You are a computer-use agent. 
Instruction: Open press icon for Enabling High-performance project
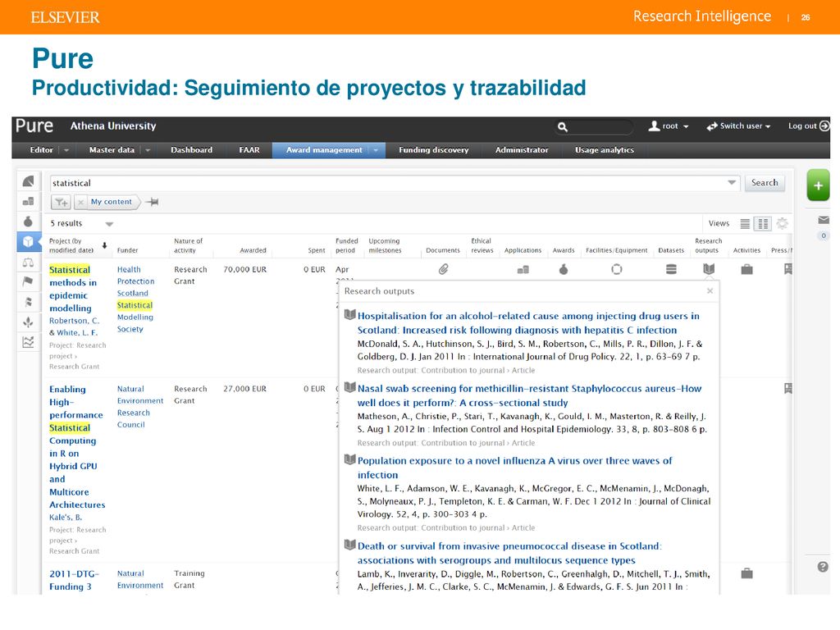tap(788, 388)
